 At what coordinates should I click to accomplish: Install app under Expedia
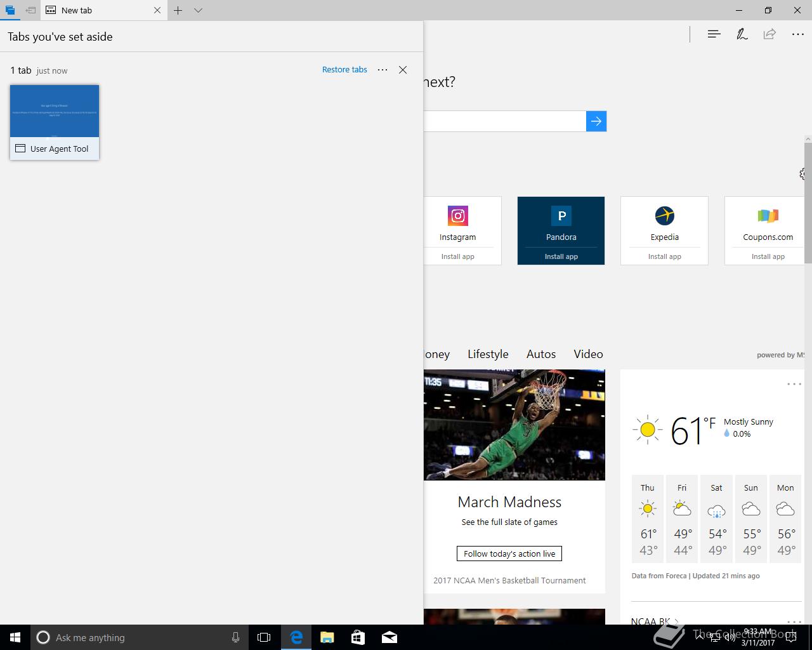pyautogui.click(x=665, y=256)
